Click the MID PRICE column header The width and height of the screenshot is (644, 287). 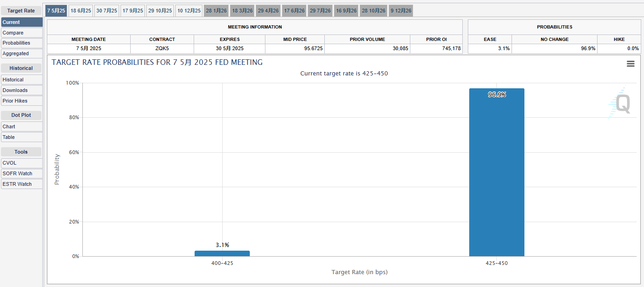pos(295,40)
